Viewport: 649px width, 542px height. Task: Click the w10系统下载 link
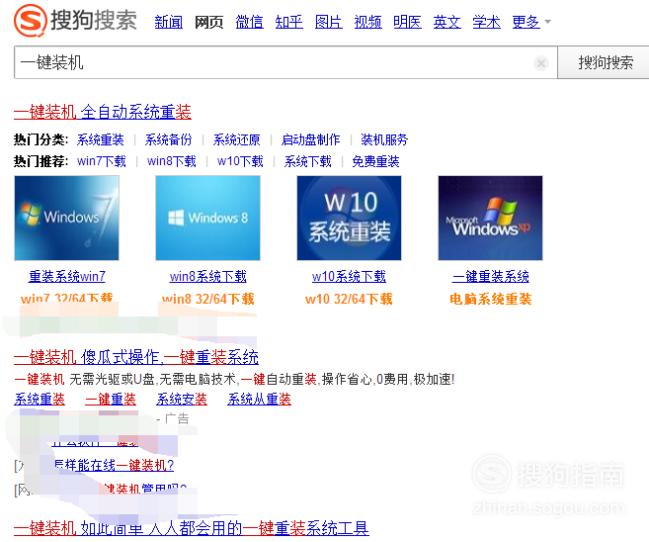[349, 277]
